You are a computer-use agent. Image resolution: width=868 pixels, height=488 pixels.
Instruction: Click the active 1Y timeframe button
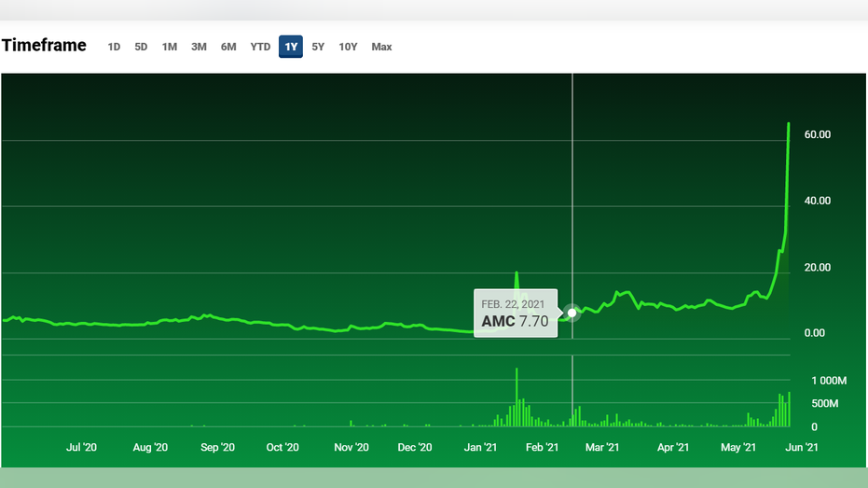click(291, 47)
